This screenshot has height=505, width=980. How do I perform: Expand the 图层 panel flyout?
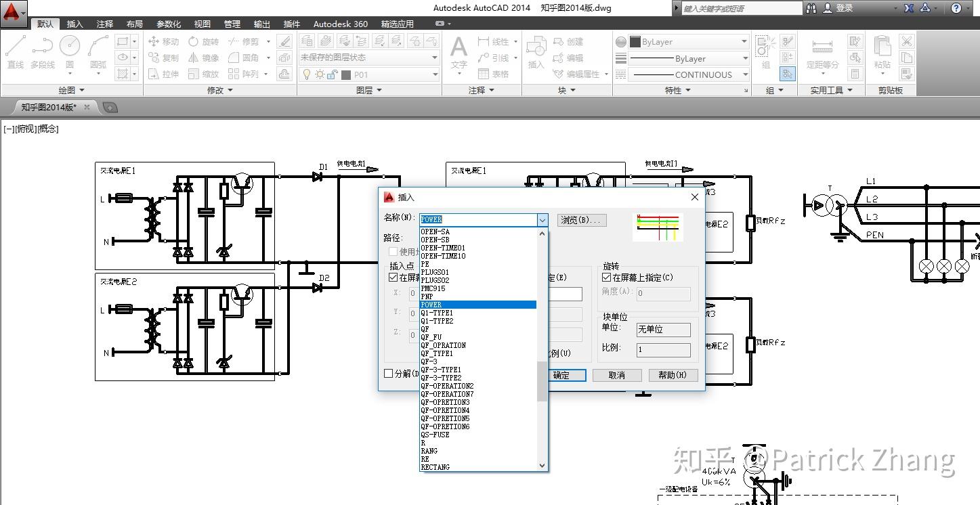[x=369, y=90]
